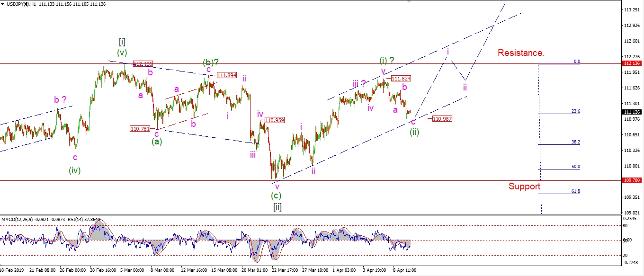Select the Fibonacci 38.2 level label
Screen dimensions: 644x276
tap(576, 142)
